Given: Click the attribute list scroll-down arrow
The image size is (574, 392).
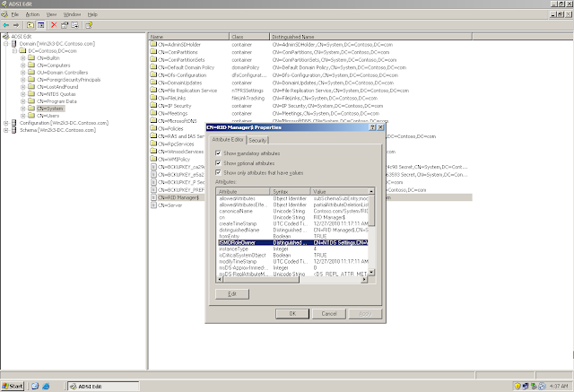Looking at the screenshot, I should (371, 273).
